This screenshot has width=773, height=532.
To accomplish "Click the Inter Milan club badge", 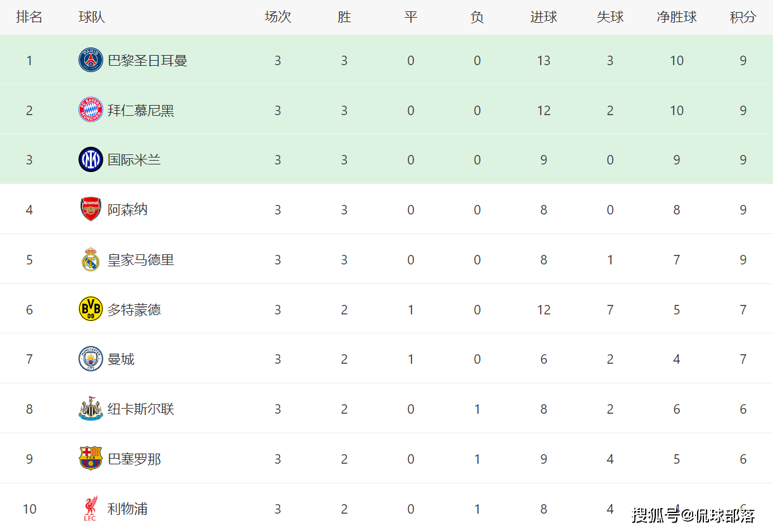I will tap(91, 159).
